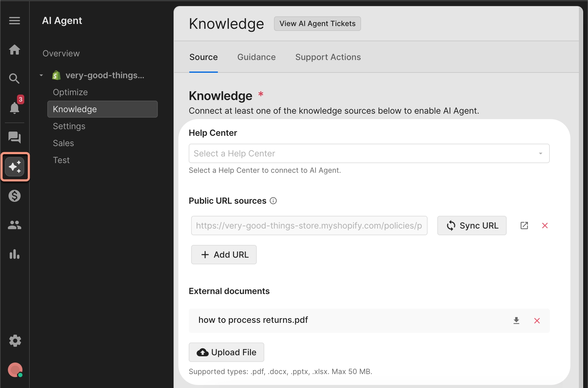
Task: Switch to the Guidance tab
Action: (x=256, y=57)
